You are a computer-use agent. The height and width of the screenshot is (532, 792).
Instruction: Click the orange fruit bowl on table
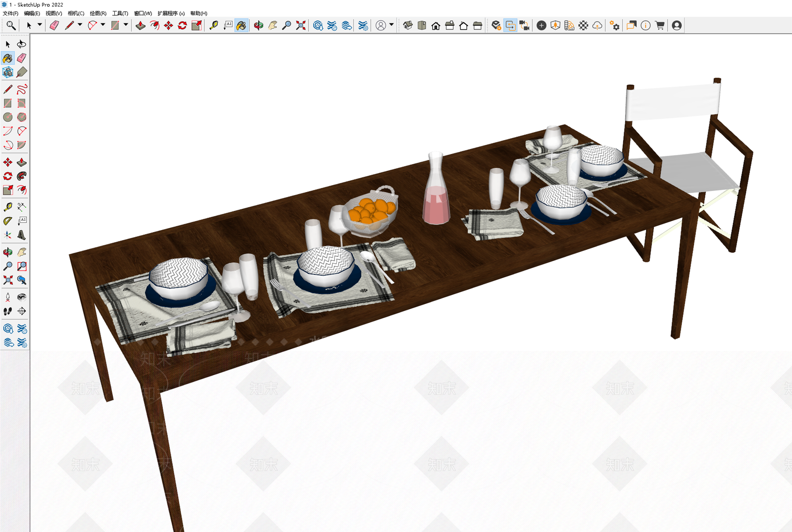coord(371,212)
